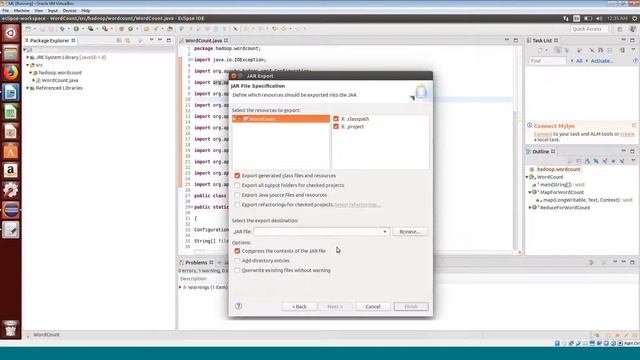Select WordCount.java in Package Explorer
This screenshot has width=640, height=360.
click(x=60, y=80)
